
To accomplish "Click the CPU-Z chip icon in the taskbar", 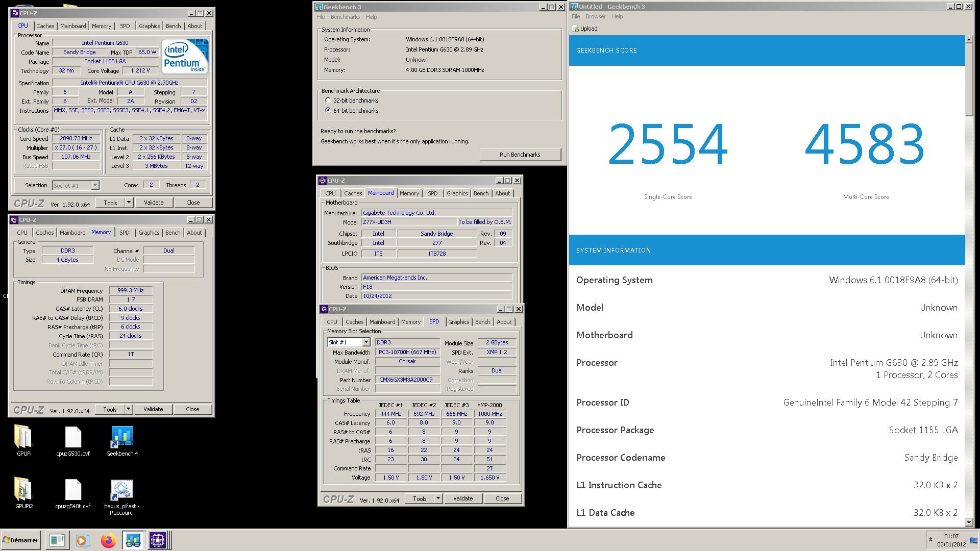I will pos(158,540).
